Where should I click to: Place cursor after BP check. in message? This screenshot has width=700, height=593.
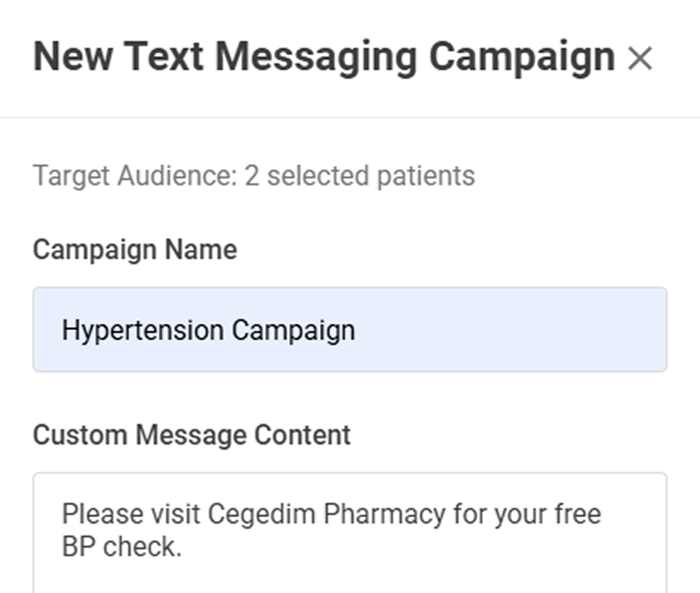(184, 547)
